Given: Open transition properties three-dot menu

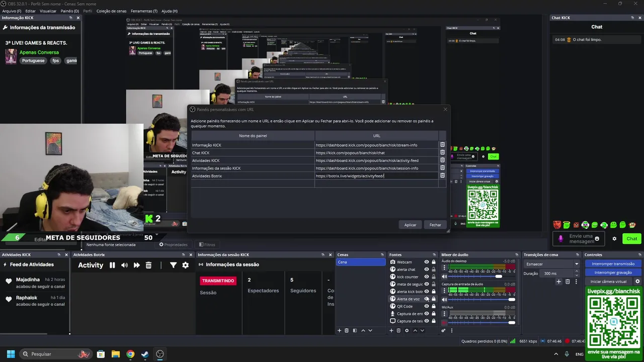Looking at the screenshot, I should tap(576, 282).
